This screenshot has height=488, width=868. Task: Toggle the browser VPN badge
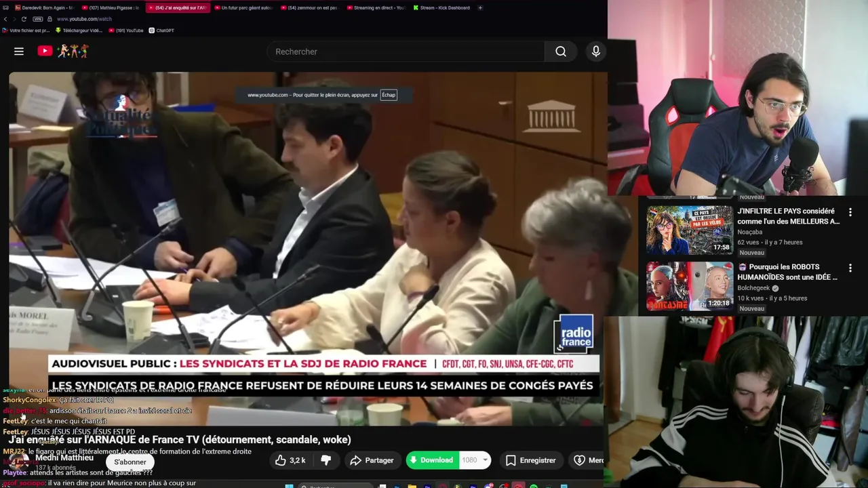coord(38,19)
